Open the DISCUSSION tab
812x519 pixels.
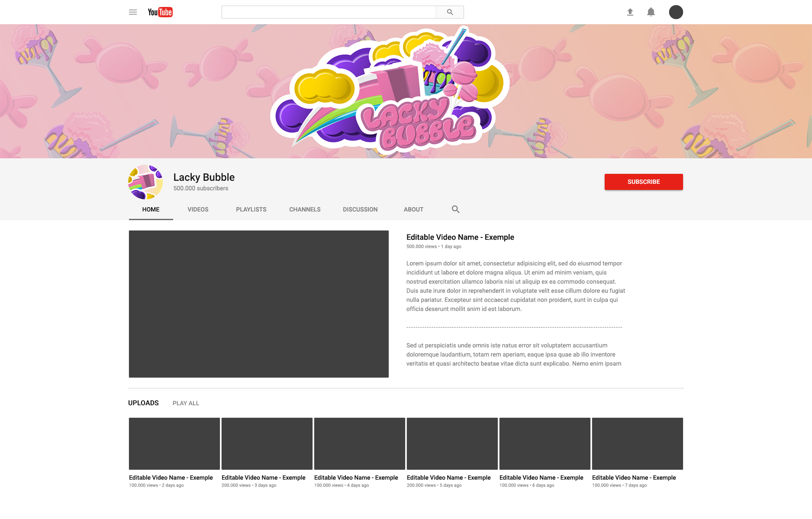[360, 209]
